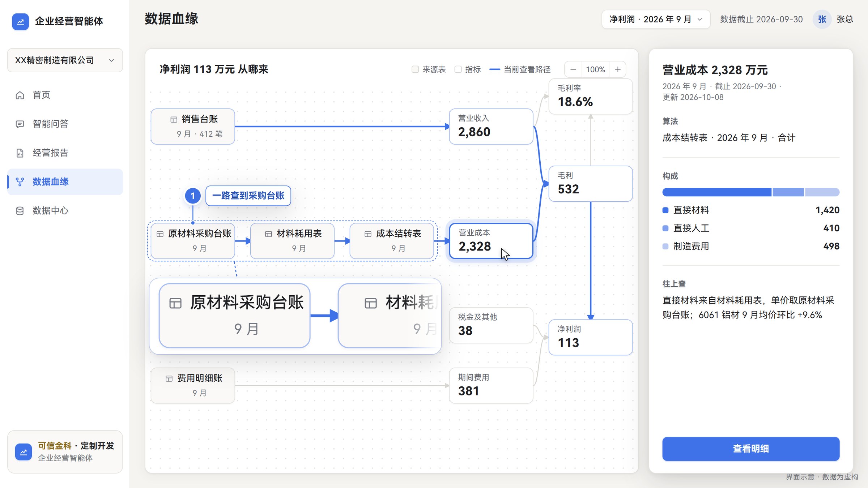This screenshot has width=868, height=488.
Task: Click the 数据截止 2026-09-30 text
Action: coord(761,19)
